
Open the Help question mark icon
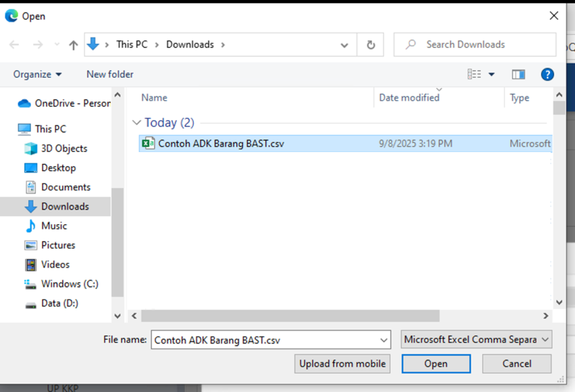point(547,75)
